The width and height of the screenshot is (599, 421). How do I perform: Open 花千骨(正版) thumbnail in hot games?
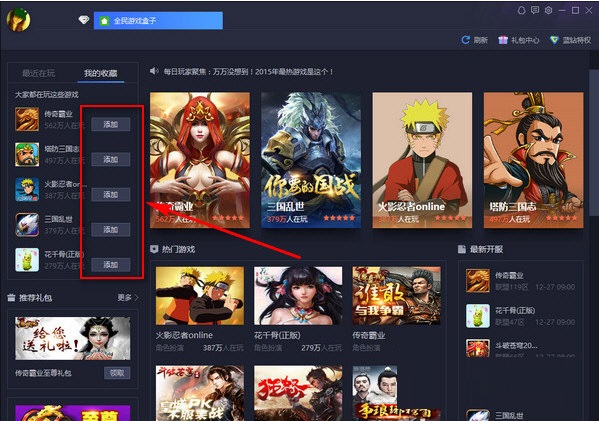pos(298,296)
